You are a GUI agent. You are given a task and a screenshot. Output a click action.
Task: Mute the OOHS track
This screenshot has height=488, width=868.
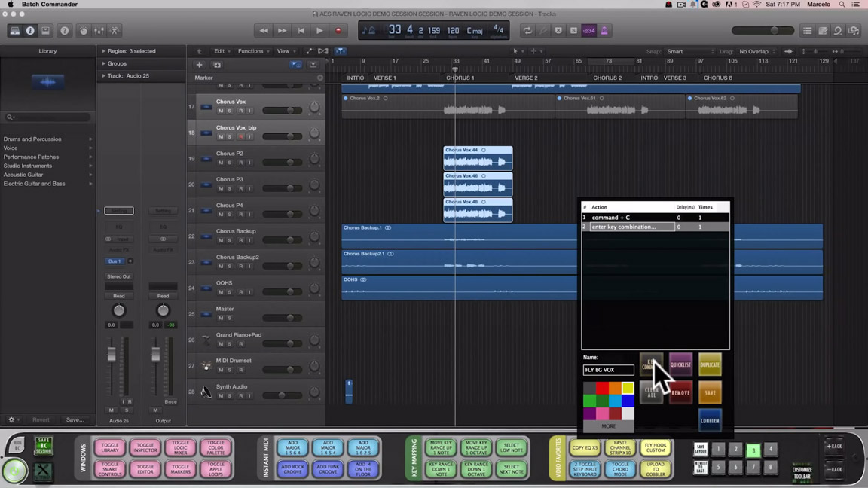[221, 292]
